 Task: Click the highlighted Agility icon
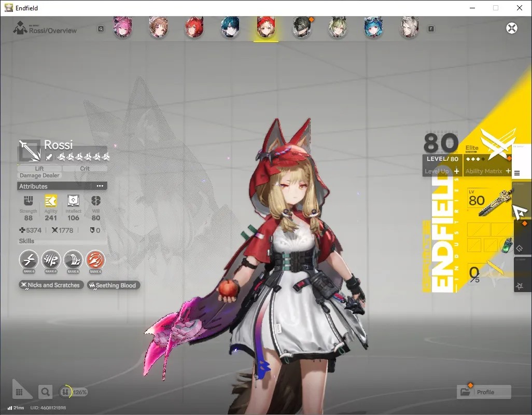51,201
